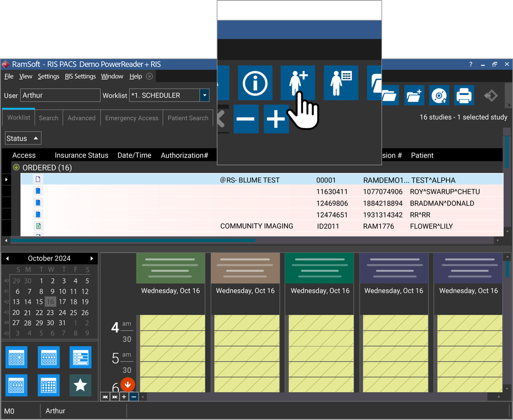
Task: Open the Status dropdown
Action: pyautogui.click(x=23, y=138)
